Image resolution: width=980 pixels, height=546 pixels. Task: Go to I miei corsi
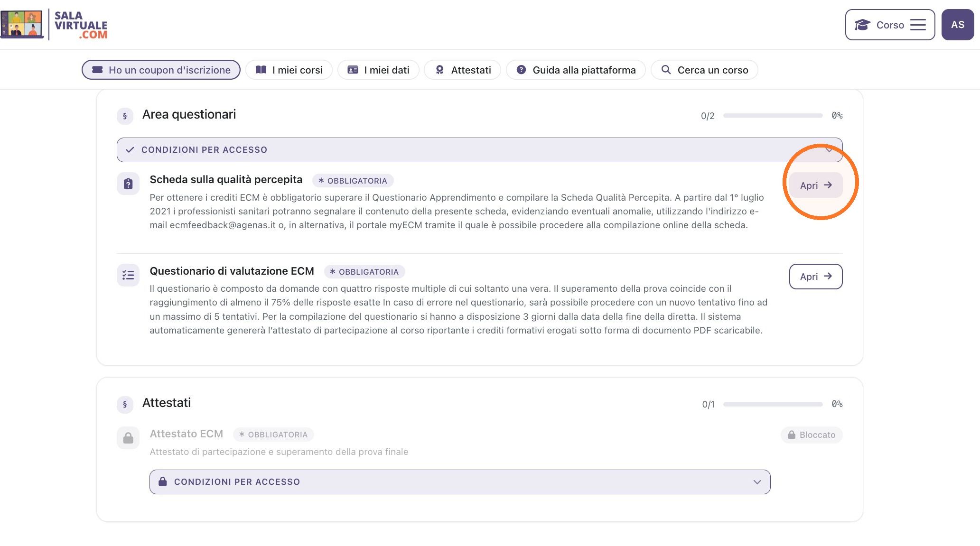[x=289, y=70]
